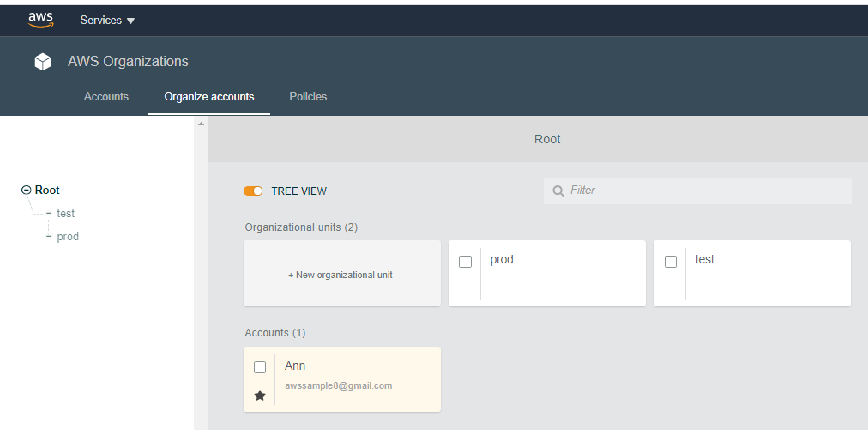
Task: Select the prod node in the tree
Action: [x=68, y=237]
